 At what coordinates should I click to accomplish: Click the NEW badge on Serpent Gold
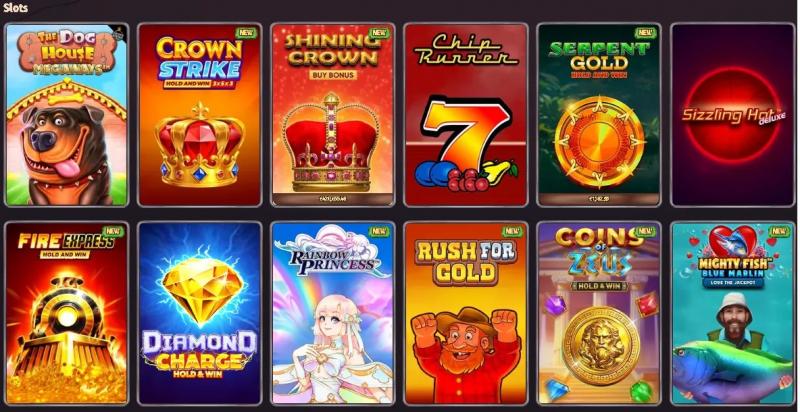(x=646, y=33)
